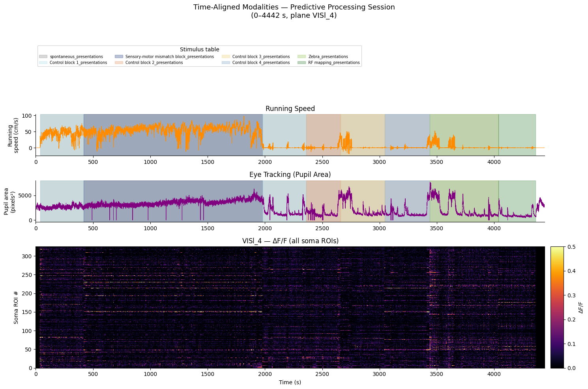Click the 0.5 tick on the colorbar
Image resolution: width=588 pixels, height=389 pixels.
[x=571, y=247]
